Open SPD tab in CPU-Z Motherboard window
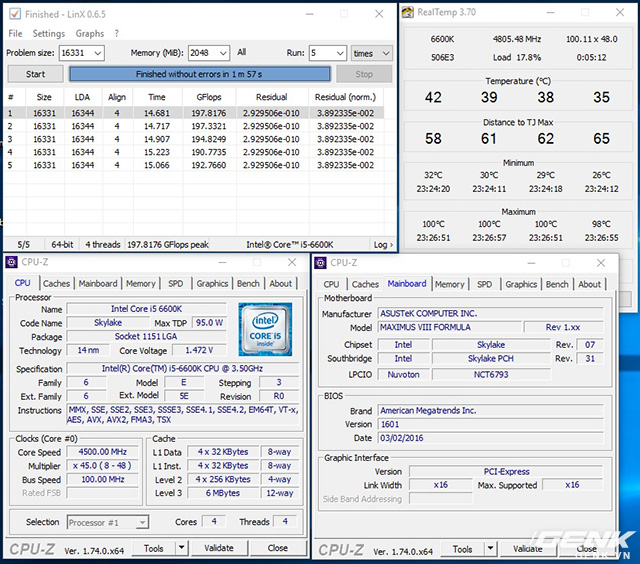Viewport: 640px width, 564px height. [484, 284]
